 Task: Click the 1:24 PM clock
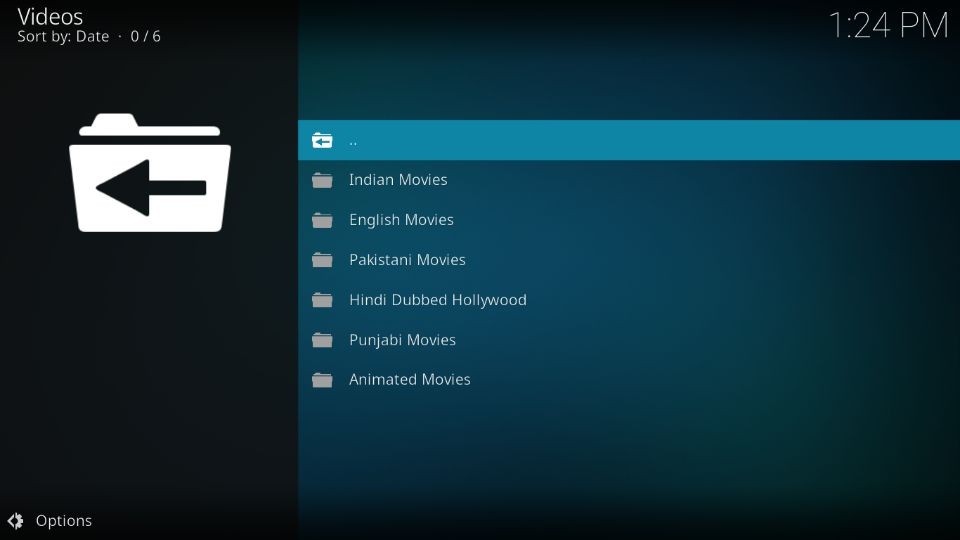click(888, 26)
